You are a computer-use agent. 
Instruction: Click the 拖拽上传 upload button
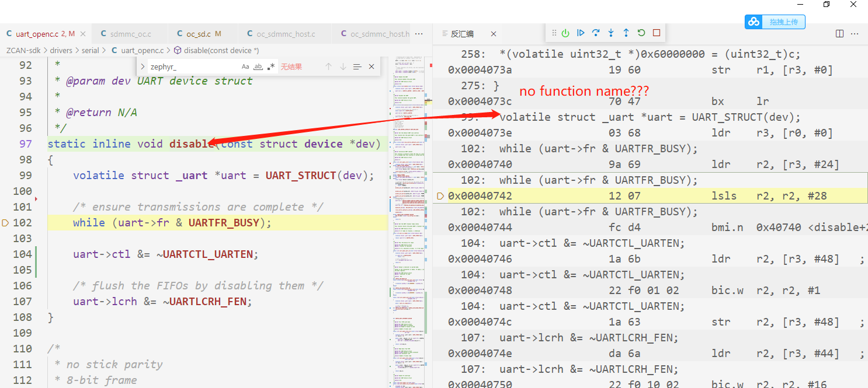(x=783, y=22)
